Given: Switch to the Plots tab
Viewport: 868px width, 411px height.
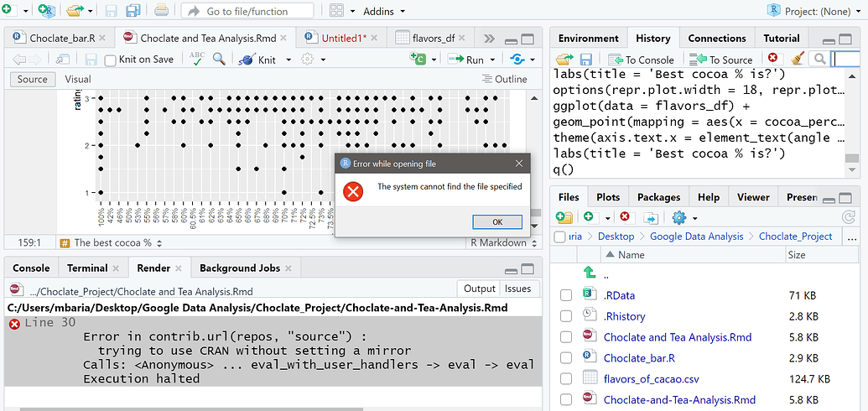Looking at the screenshot, I should [607, 197].
